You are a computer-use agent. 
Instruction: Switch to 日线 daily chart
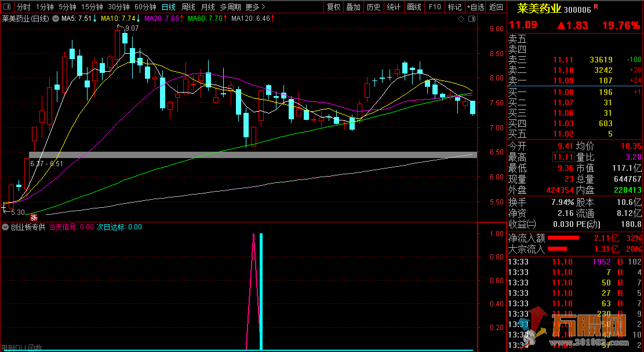[169, 7]
